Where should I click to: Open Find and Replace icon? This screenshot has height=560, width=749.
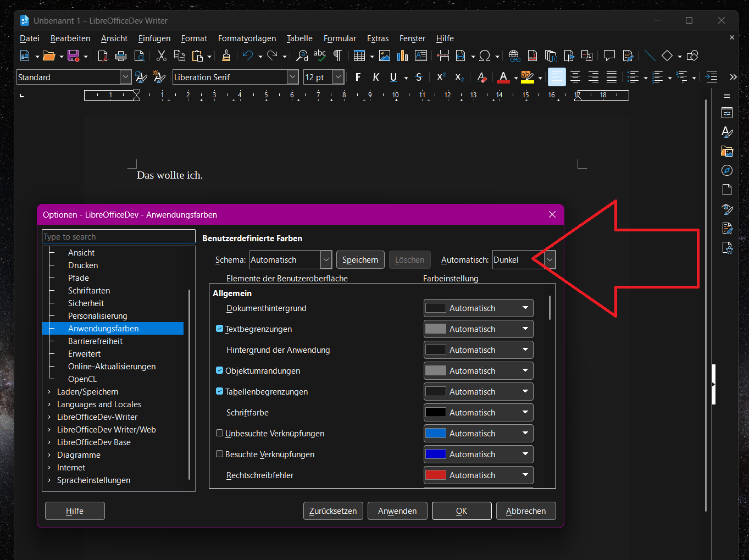pos(302,56)
